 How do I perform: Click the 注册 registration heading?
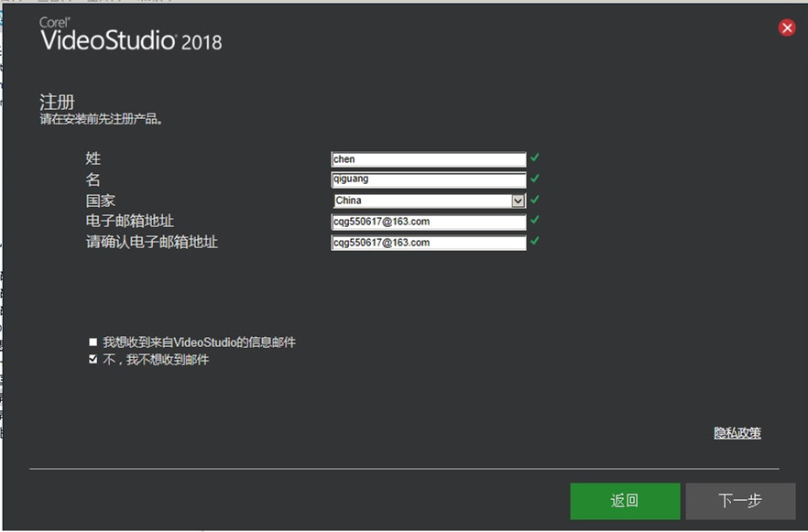(x=57, y=102)
